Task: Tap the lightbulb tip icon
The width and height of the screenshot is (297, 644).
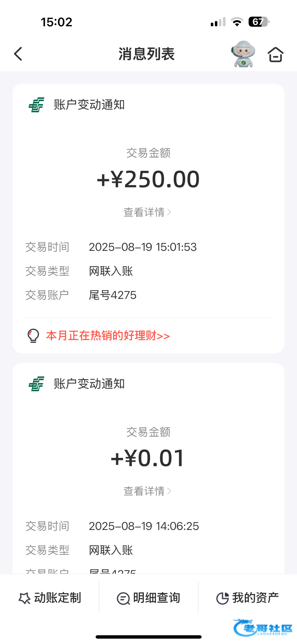Action: point(33,336)
